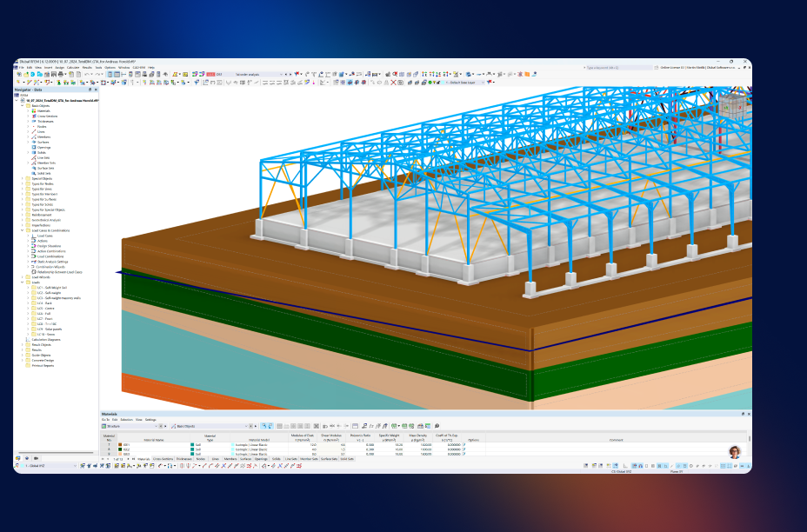Enable the Options checkbox for the first Soil material
This screenshot has height=532, width=807.
464,444
